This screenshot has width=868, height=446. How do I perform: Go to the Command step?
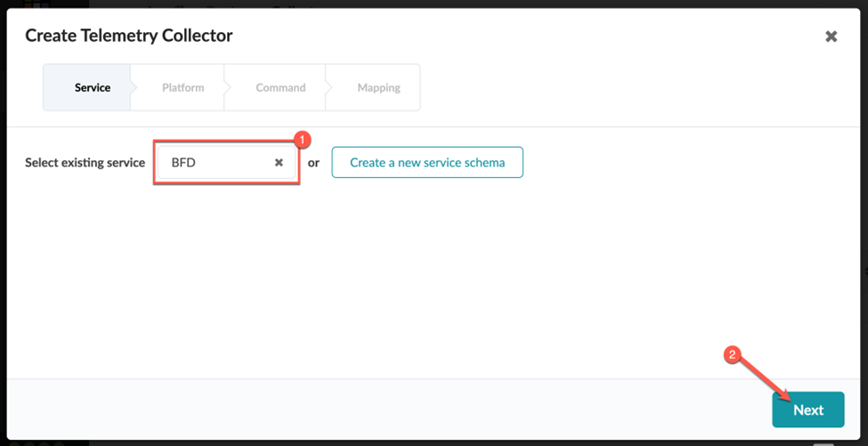(x=280, y=87)
